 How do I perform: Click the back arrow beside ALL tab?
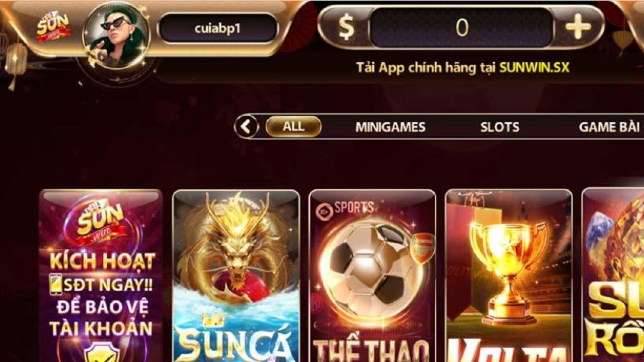click(x=247, y=127)
